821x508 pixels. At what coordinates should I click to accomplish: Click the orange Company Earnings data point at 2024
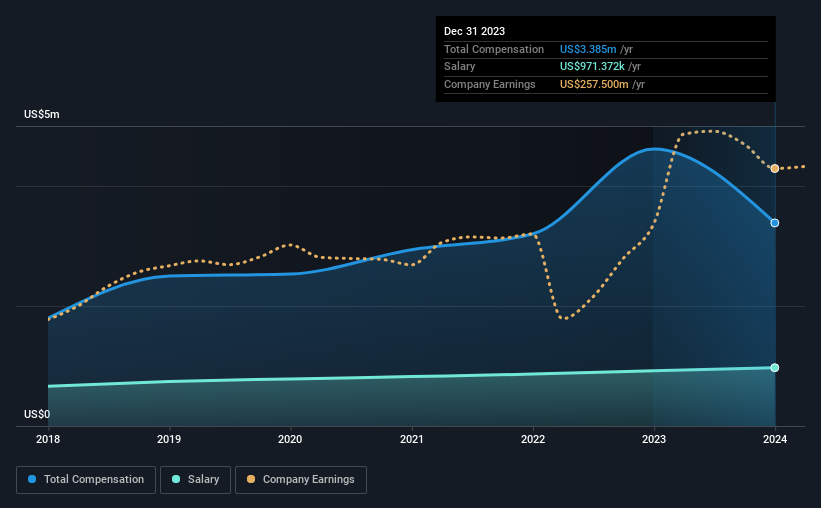coord(775,169)
